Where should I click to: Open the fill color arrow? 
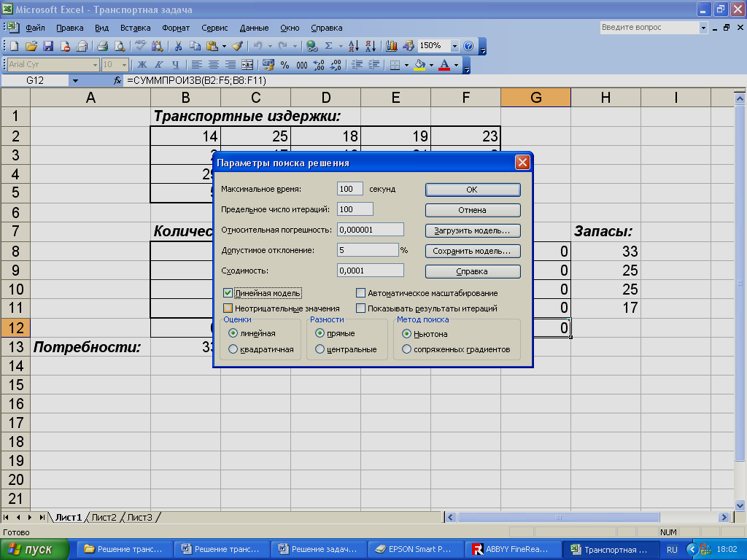pos(431,65)
